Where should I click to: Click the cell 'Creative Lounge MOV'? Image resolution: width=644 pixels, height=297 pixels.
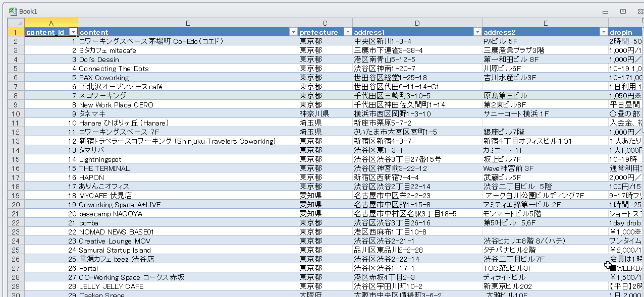click(x=188, y=241)
